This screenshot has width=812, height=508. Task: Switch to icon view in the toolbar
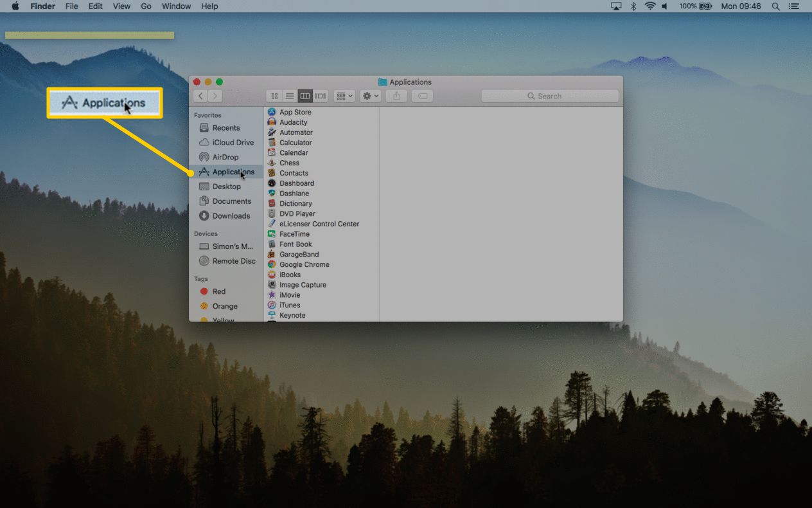pyautogui.click(x=274, y=95)
